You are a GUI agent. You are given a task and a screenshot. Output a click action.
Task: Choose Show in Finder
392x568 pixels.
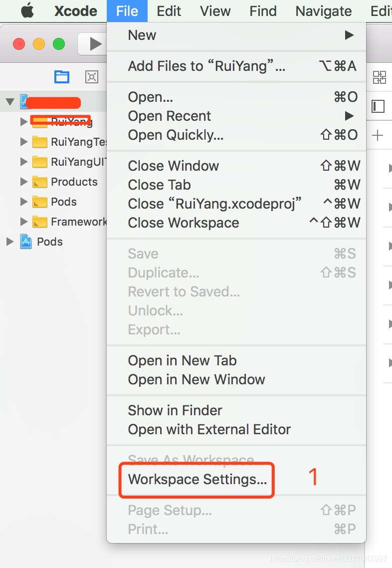tap(236, 410)
